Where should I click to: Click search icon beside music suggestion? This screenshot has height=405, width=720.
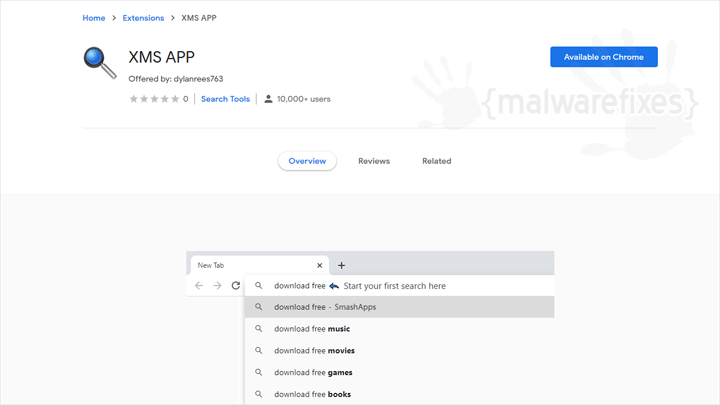[x=259, y=329]
